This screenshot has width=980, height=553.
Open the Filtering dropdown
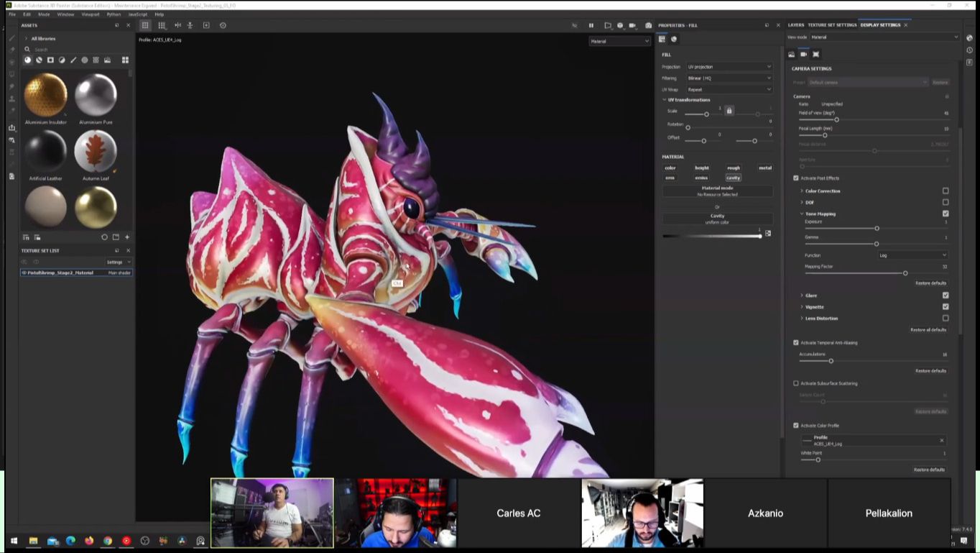[729, 78]
